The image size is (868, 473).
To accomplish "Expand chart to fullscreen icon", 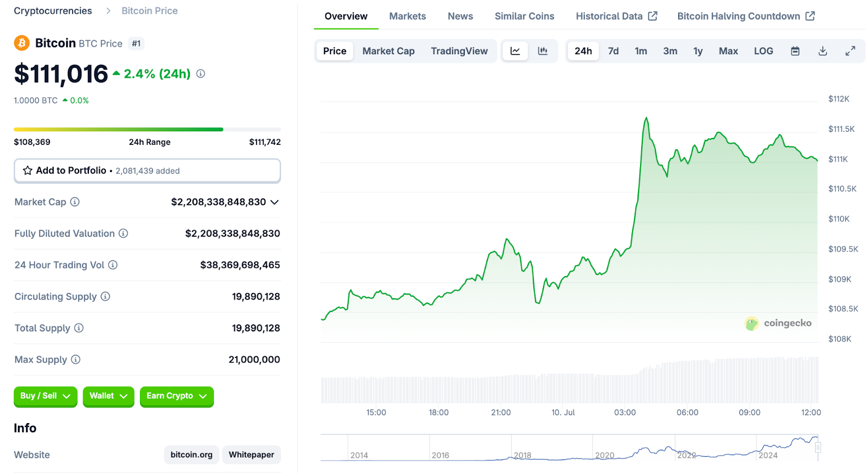I will point(851,51).
